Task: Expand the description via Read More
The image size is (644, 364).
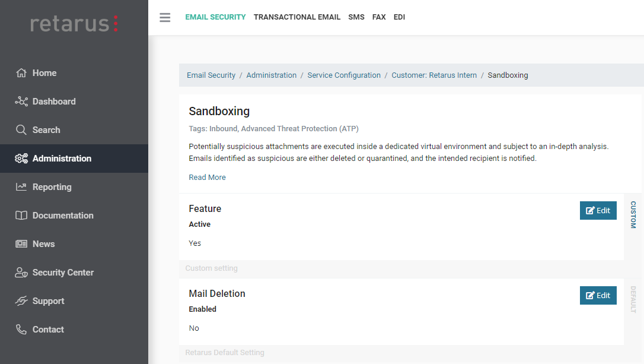Action: [x=207, y=178]
